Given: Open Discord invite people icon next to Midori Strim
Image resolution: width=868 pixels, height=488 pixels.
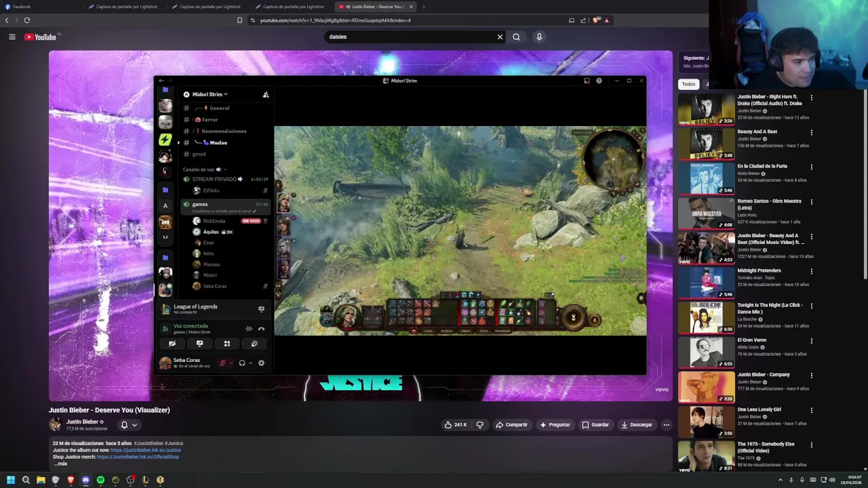Looking at the screenshot, I should pos(266,94).
